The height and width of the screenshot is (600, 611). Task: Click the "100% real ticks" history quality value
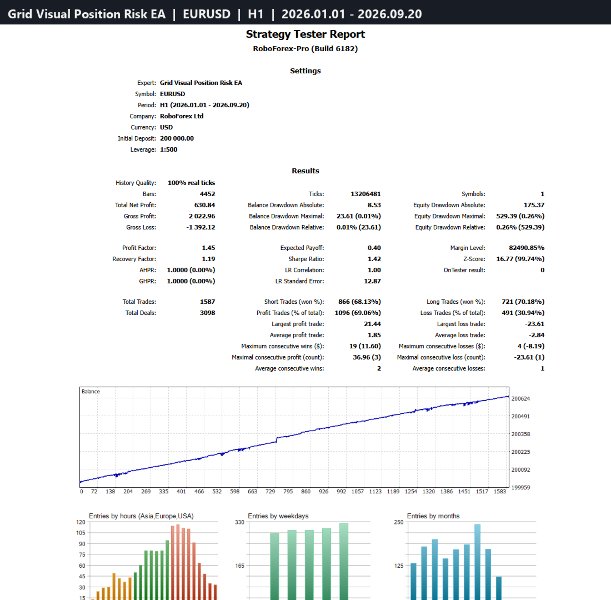point(191,183)
